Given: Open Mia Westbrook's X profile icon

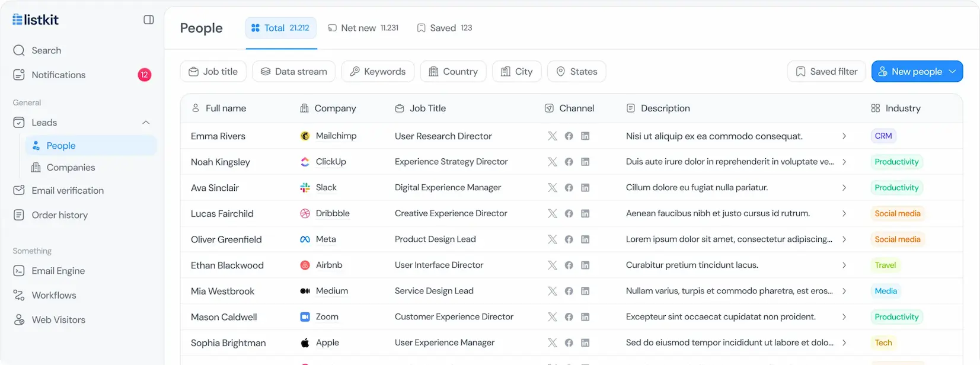Looking at the screenshot, I should pos(553,291).
